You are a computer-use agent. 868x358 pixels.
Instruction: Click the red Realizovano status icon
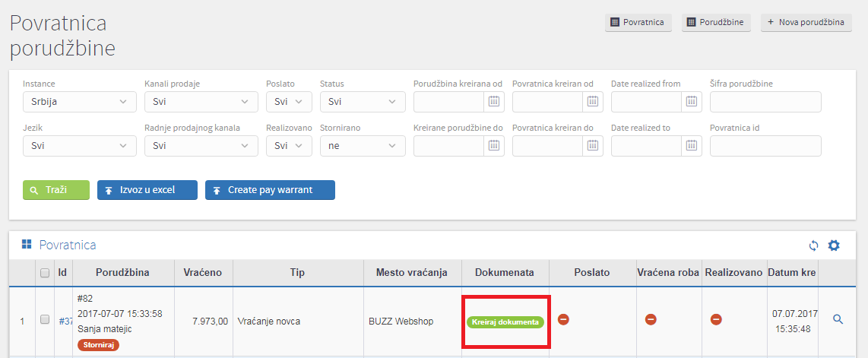point(716,319)
